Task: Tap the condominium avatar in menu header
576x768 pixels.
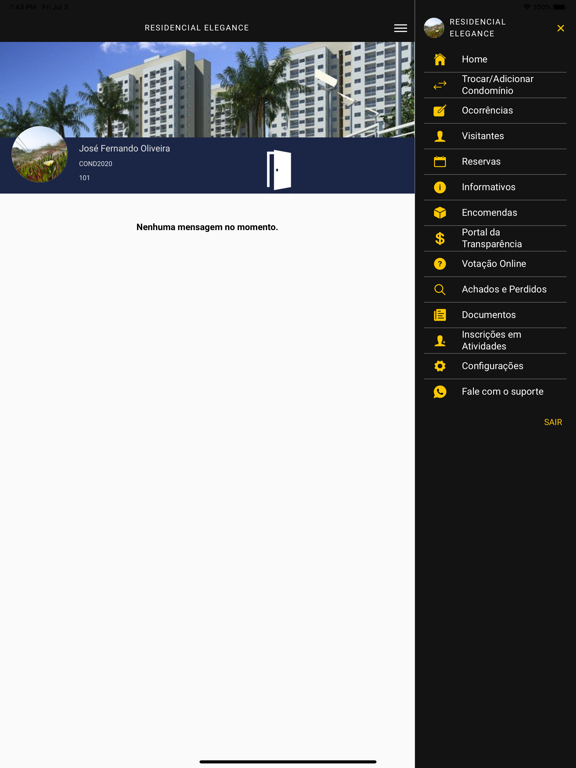Action: 434,28
